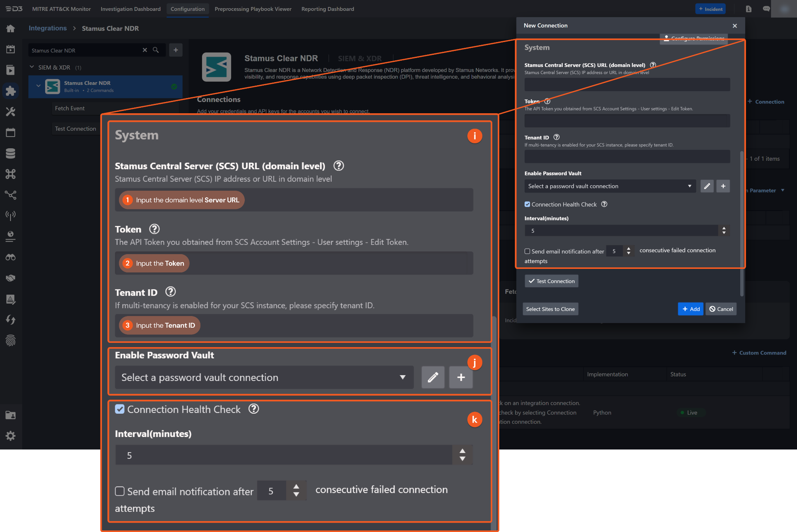
Task: Open the Reporting Dashboard tab
Action: click(327, 9)
